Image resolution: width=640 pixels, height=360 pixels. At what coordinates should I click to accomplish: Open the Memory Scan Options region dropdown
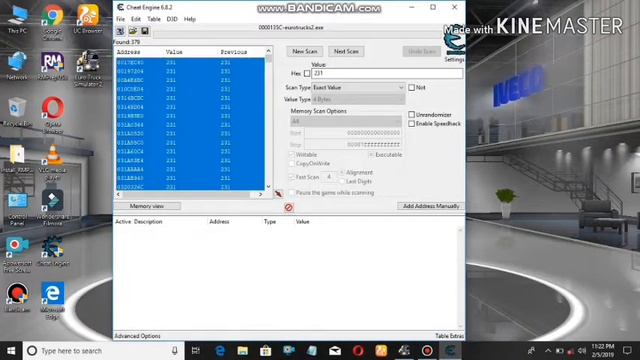pos(346,121)
